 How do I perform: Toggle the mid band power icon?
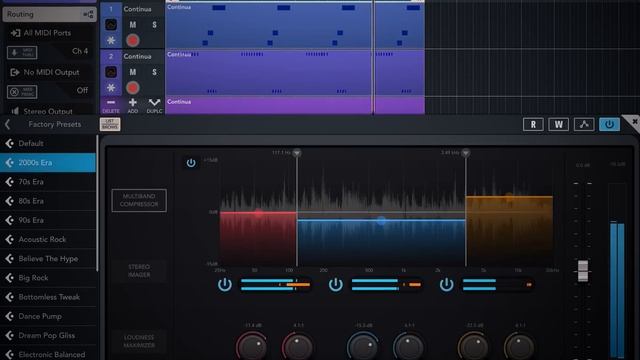point(336,284)
